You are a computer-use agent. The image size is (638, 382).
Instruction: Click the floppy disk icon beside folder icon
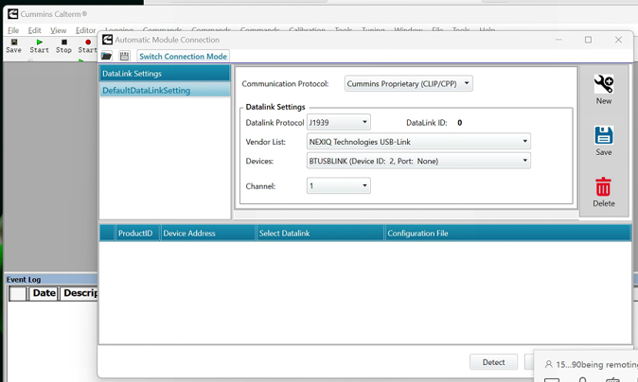tap(125, 56)
